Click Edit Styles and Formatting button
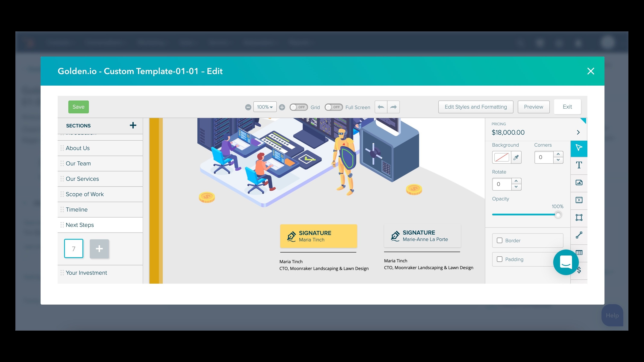Viewport: 644px width, 362px height. [x=475, y=107]
